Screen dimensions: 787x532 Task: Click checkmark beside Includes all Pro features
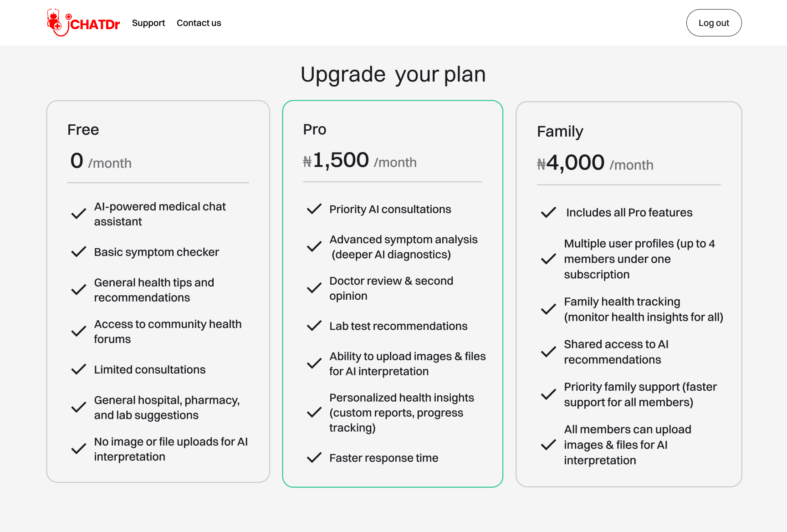548,212
